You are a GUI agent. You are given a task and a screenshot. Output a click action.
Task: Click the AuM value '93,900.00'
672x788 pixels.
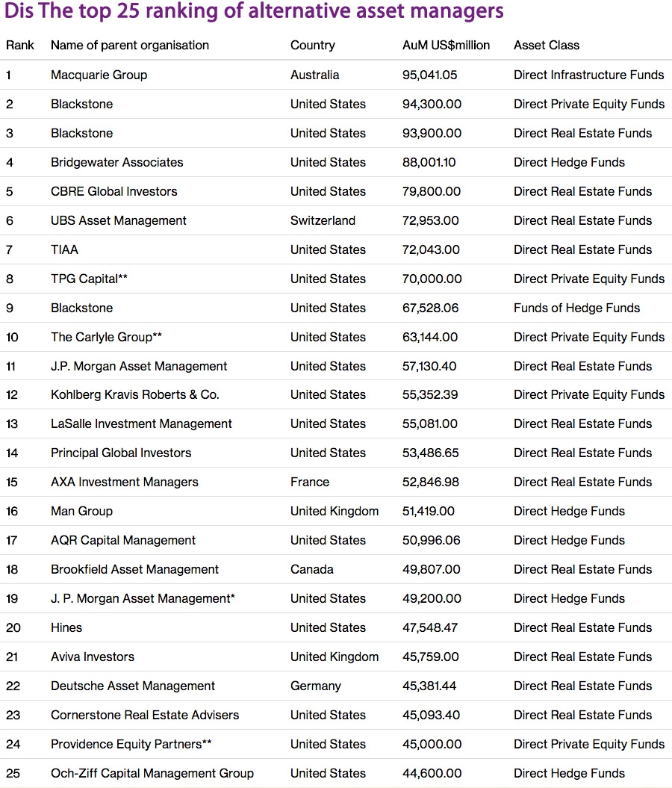coord(432,133)
